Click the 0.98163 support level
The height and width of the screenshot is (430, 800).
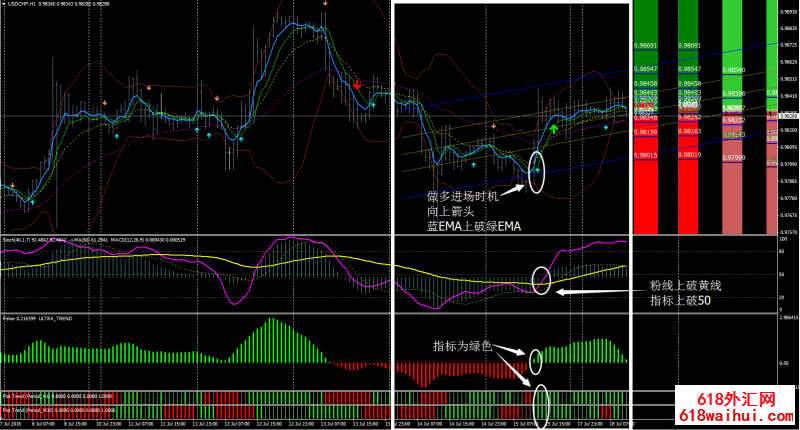point(689,131)
